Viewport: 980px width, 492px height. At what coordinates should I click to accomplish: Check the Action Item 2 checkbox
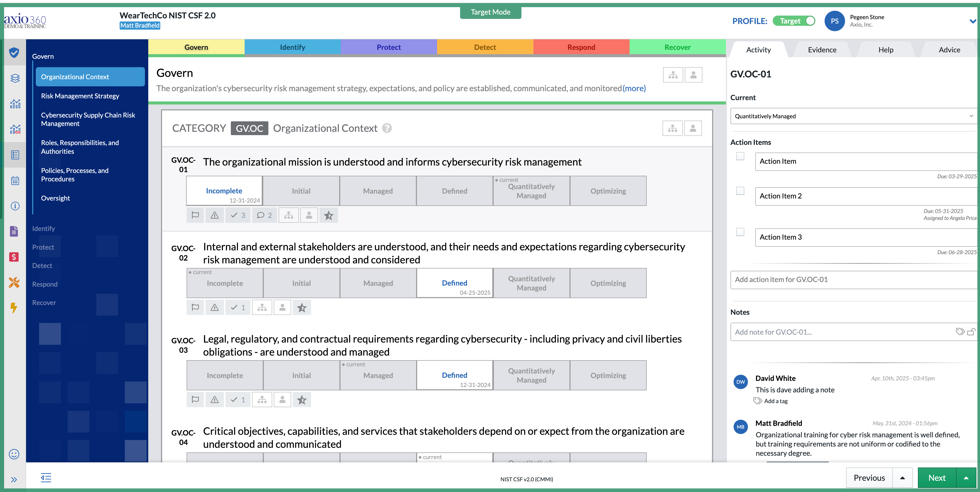pos(740,191)
